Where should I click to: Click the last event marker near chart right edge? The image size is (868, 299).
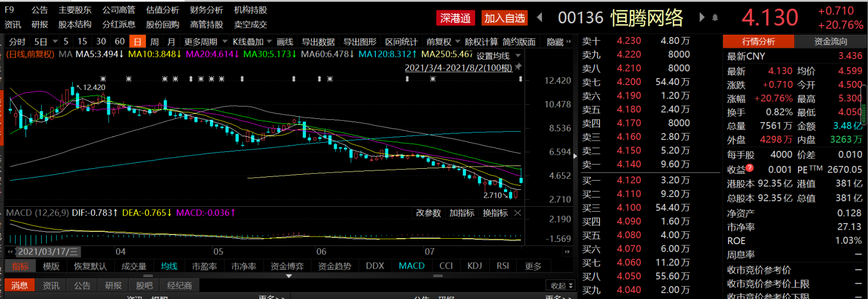[521, 79]
